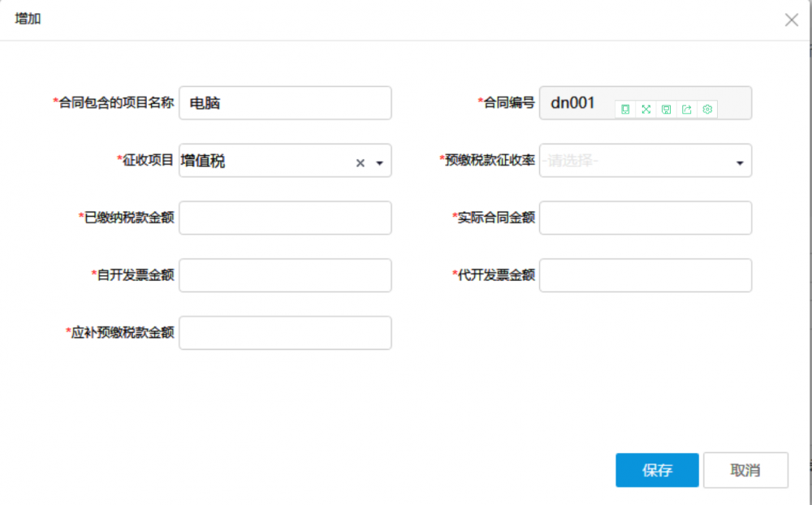Click into the 代开发票金额 field
Screen dimensions: 812x505
click(x=645, y=275)
